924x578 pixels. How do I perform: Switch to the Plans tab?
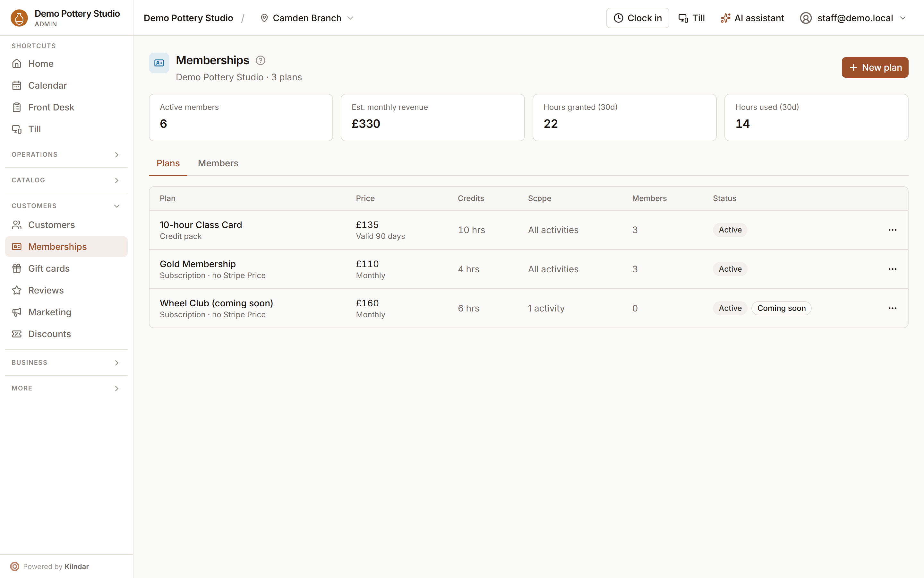click(x=168, y=163)
